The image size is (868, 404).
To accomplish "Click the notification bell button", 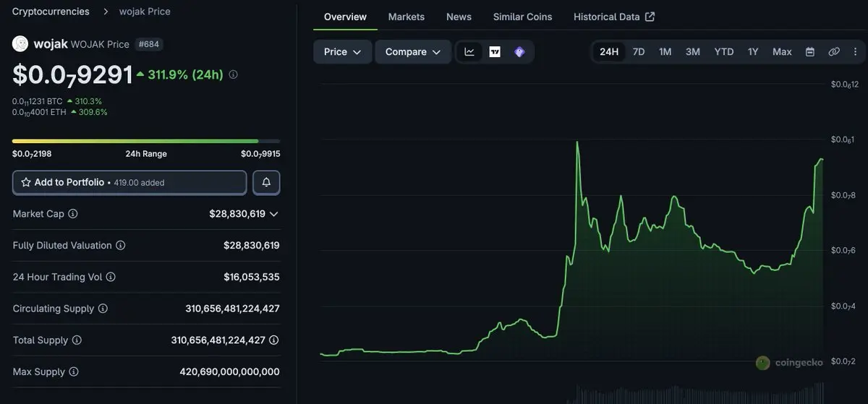I will coord(266,182).
